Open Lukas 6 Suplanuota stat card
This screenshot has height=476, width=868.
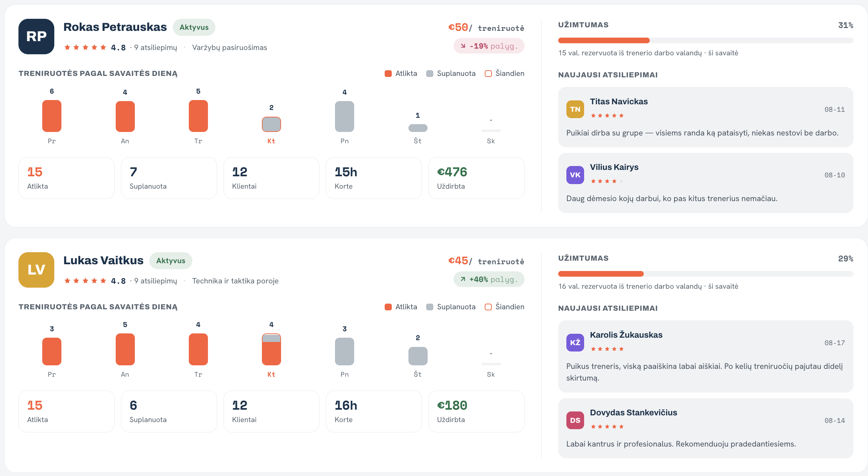[169, 411]
